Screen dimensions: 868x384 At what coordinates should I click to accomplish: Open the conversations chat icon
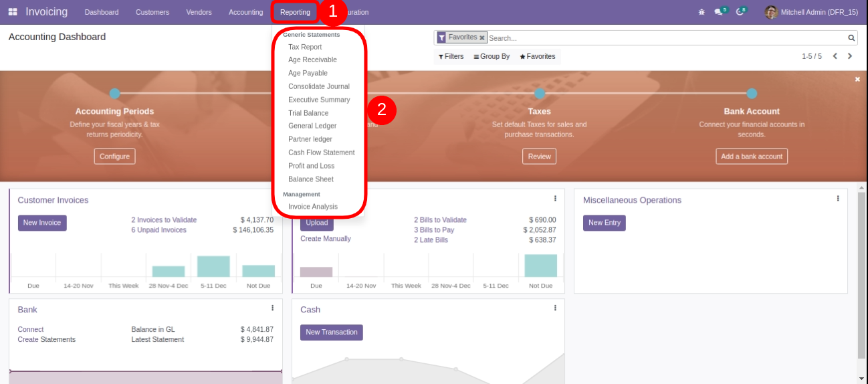(719, 12)
